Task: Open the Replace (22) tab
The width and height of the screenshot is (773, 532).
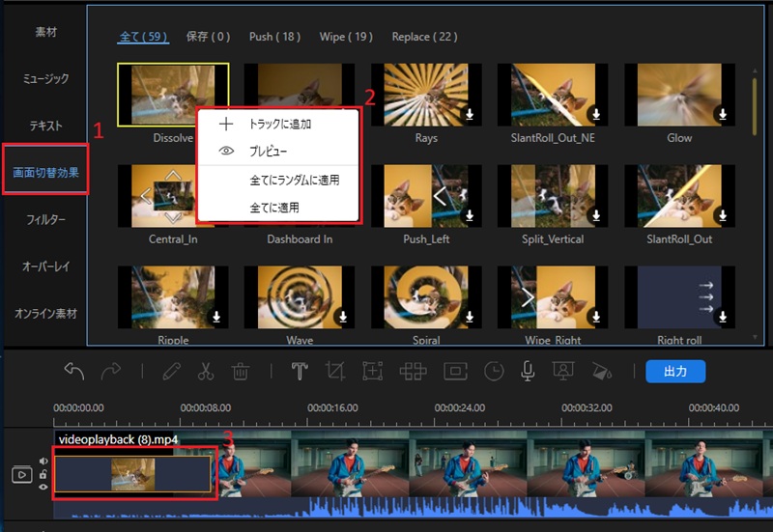Action: pos(424,37)
